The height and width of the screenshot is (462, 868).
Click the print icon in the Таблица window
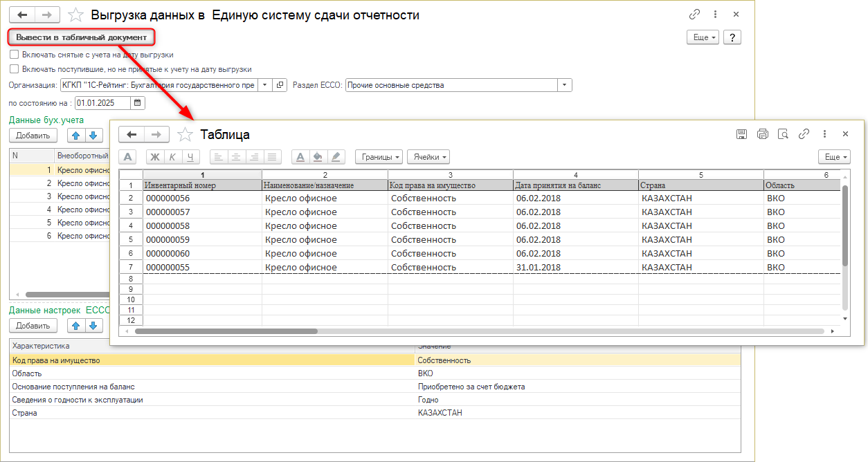[763, 134]
